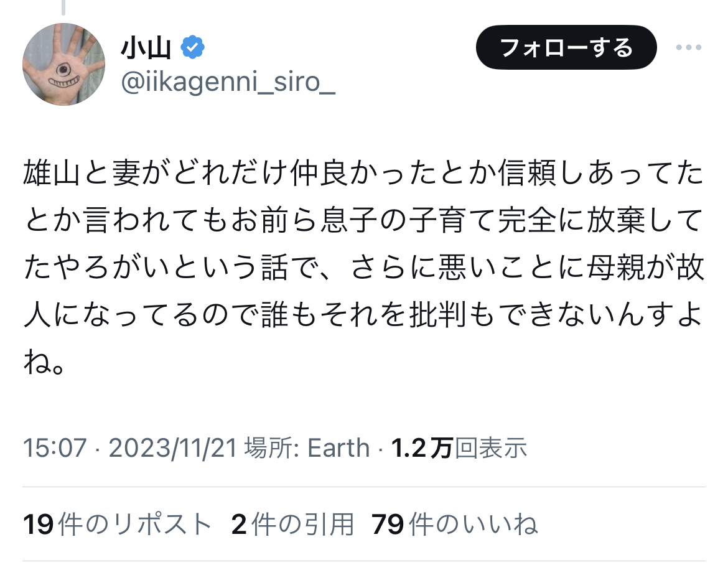View the 1.2万回表示 view count

tap(459, 447)
